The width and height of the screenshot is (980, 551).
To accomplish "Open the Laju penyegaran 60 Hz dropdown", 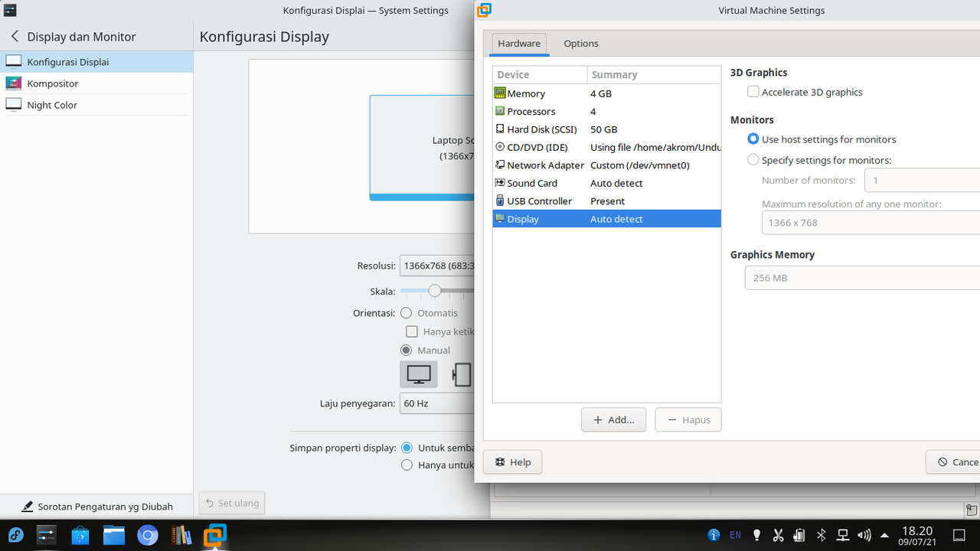I will (x=437, y=403).
